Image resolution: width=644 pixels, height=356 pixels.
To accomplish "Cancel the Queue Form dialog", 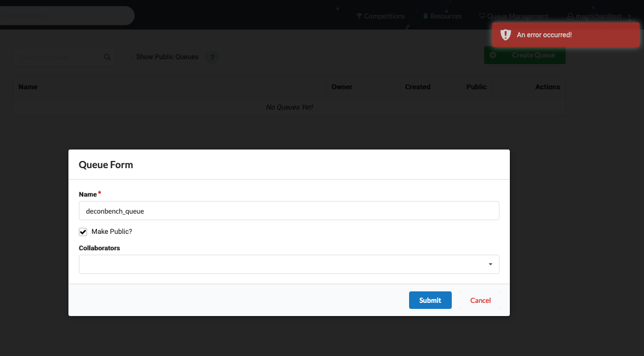I will pyautogui.click(x=480, y=300).
